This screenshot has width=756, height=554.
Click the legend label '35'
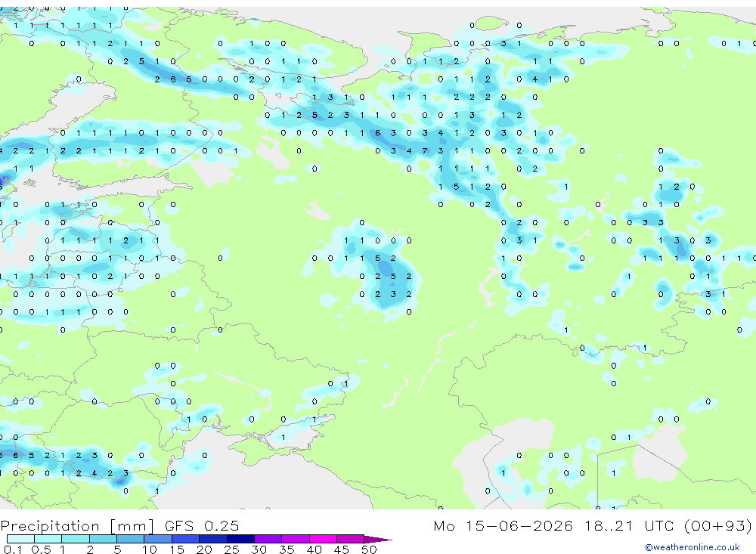coord(287,549)
